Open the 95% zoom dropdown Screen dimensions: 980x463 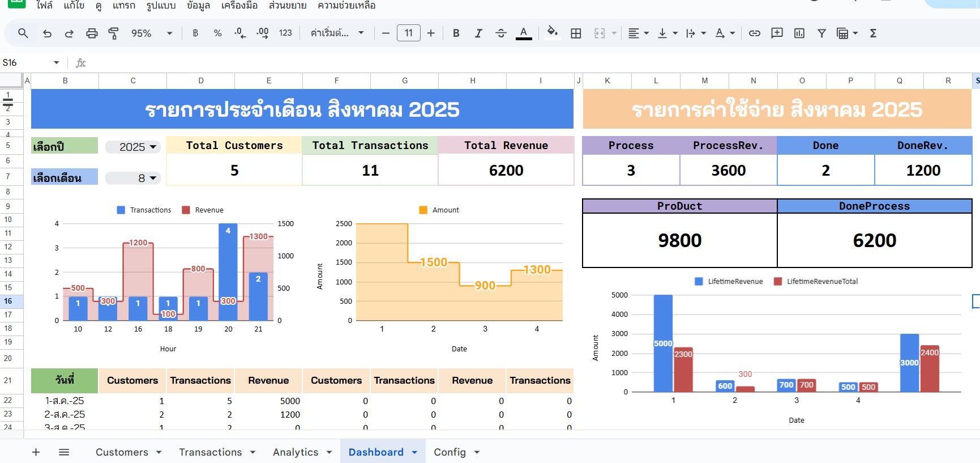coord(151,33)
